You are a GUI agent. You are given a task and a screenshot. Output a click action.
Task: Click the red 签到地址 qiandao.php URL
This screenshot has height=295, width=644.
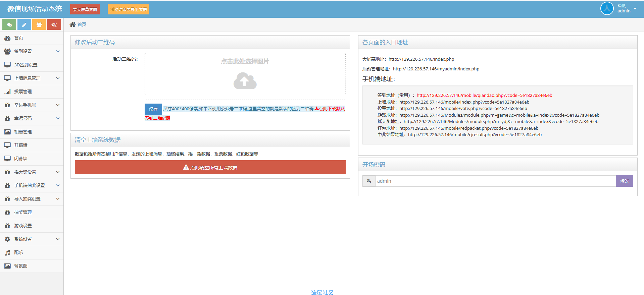click(x=484, y=95)
